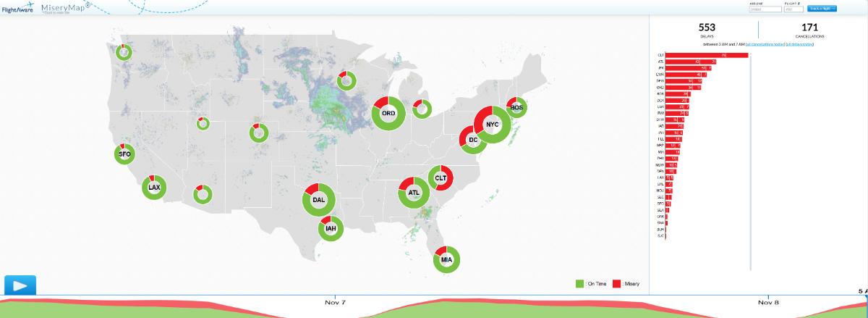The width and height of the screenshot is (868, 318).
Task: Select the DAL donut chart
Action: [x=319, y=200]
